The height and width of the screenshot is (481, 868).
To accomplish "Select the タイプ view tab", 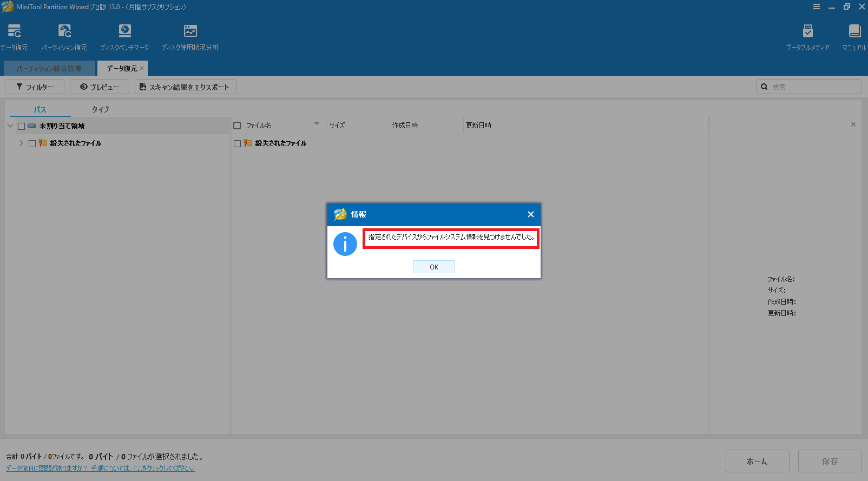I will 100,109.
